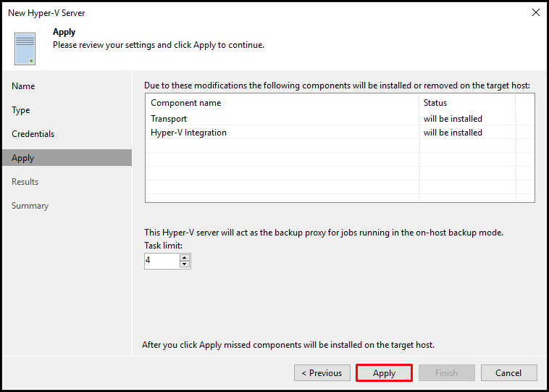Click the bold Apply heading text

[64, 32]
